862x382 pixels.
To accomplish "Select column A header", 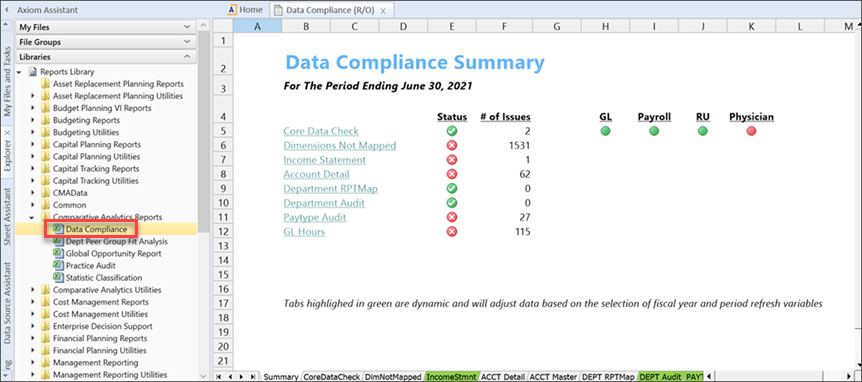I will [257, 26].
